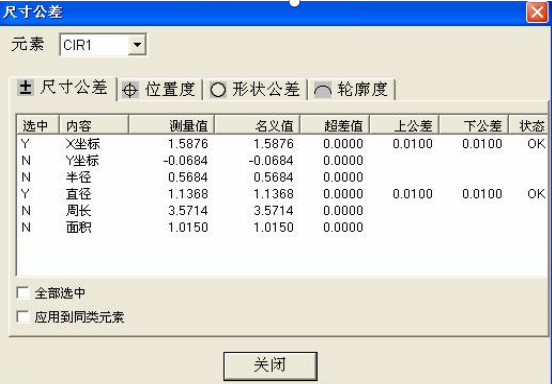This screenshot has width=552, height=384.
Task: Click the lower tolerance 0.0100 of X坐标
Action: (x=482, y=144)
